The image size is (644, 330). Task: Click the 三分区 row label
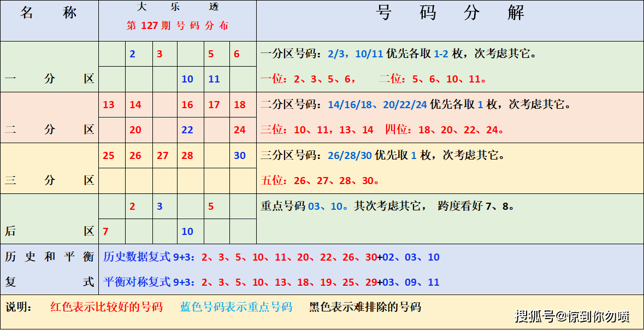pos(49,180)
